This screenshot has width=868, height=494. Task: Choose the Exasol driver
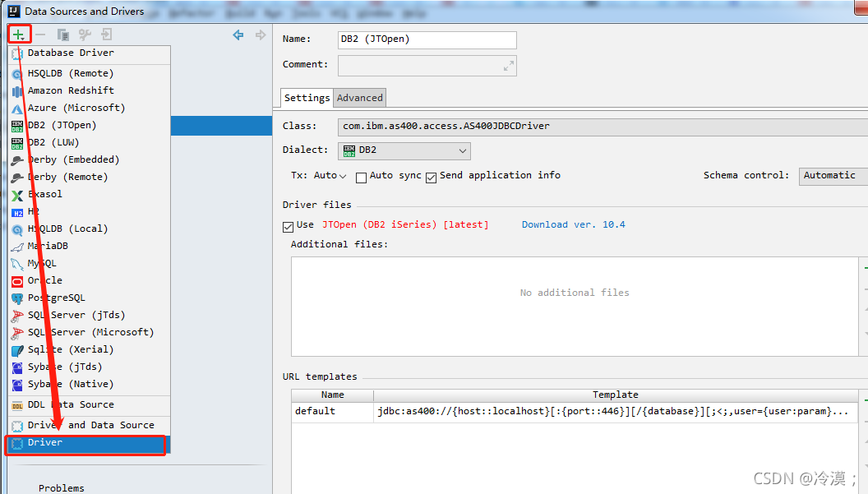click(x=89, y=194)
